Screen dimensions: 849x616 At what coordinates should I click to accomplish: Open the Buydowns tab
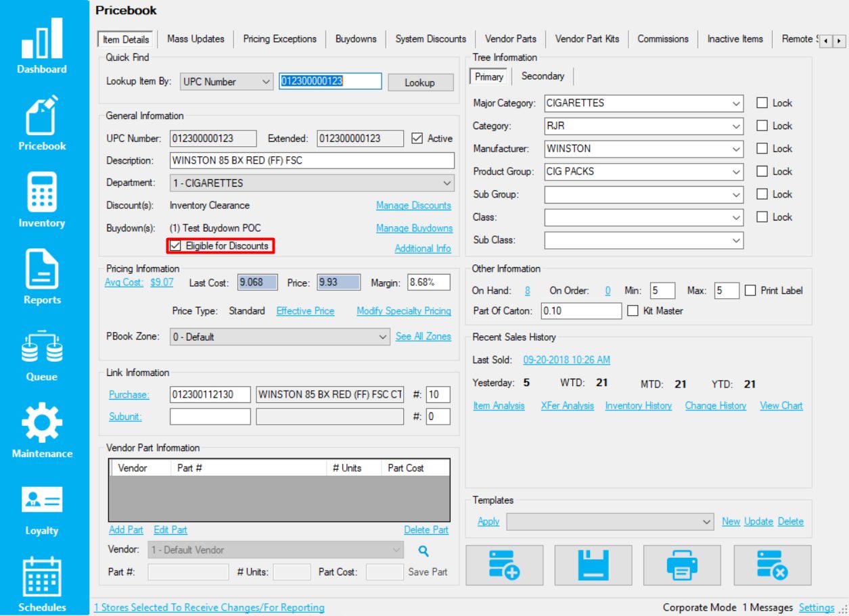[356, 39]
